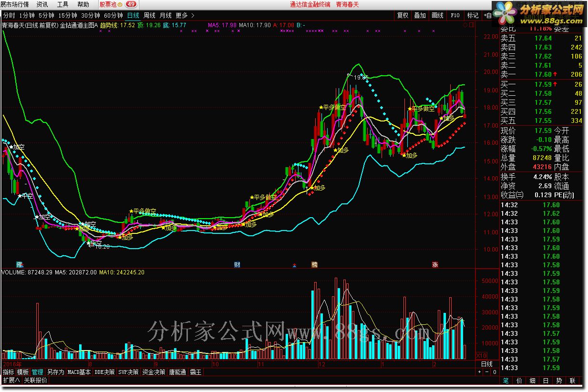Select the 日线 daily period
The image size is (588, 392).
point(133,15)
